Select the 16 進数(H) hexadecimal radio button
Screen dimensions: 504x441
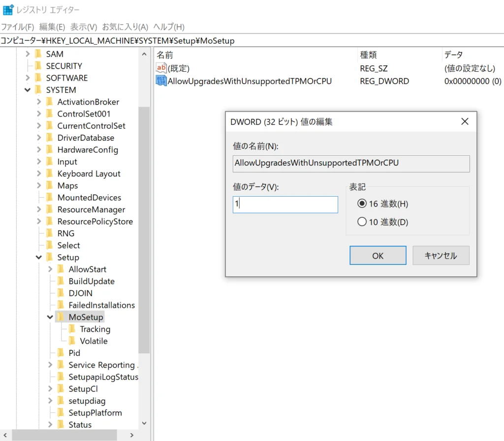362,204
